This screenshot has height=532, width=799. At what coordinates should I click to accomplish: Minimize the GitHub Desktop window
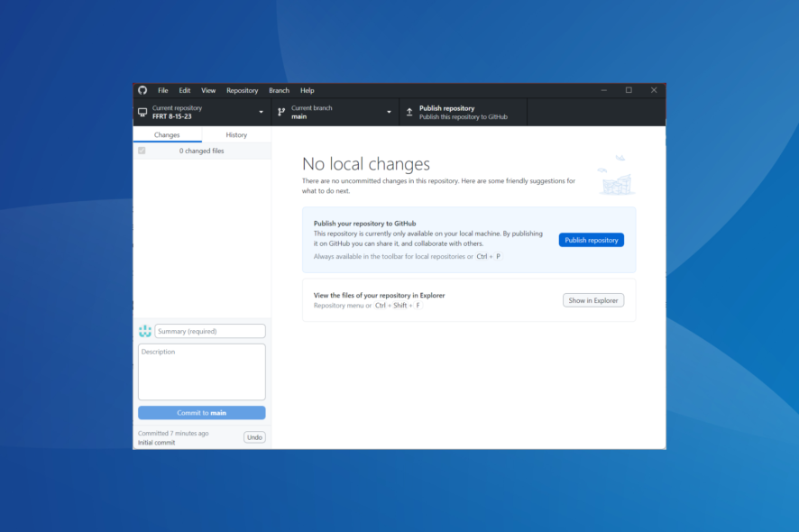604,90
